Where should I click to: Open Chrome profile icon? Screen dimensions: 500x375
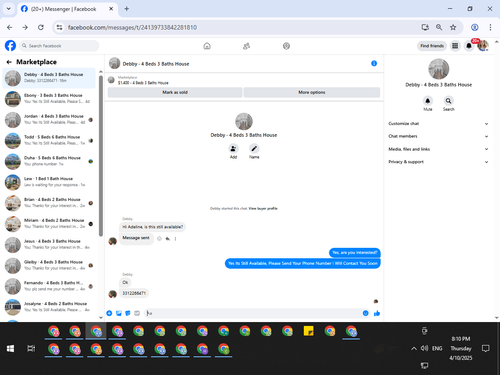[475, 27]
